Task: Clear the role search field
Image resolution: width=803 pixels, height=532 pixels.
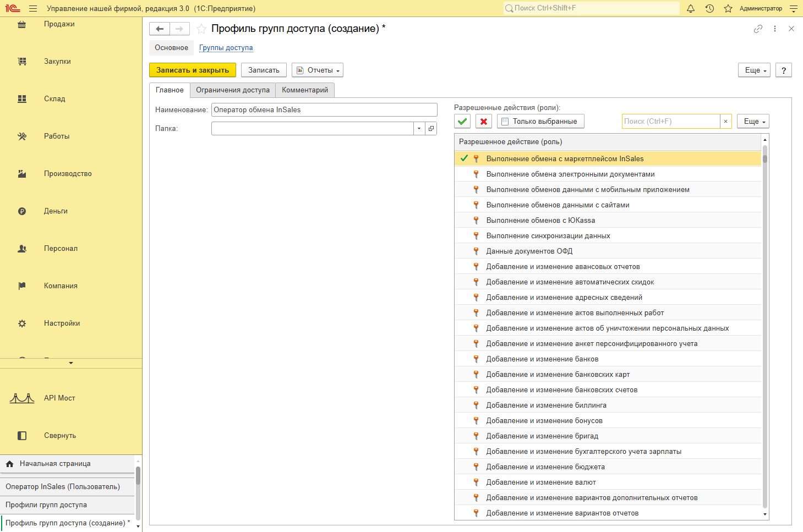Action: pos(726,122)
